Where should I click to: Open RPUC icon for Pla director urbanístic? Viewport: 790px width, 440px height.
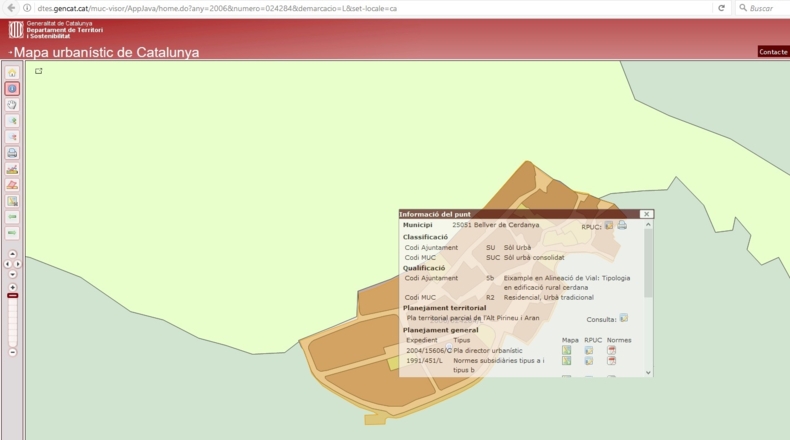(x=589, y=350)
